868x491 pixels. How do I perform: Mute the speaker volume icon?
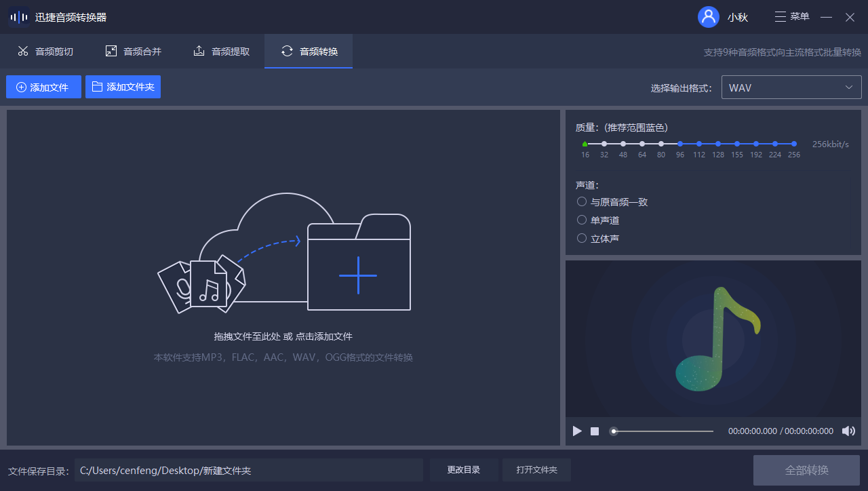point(848,431)
